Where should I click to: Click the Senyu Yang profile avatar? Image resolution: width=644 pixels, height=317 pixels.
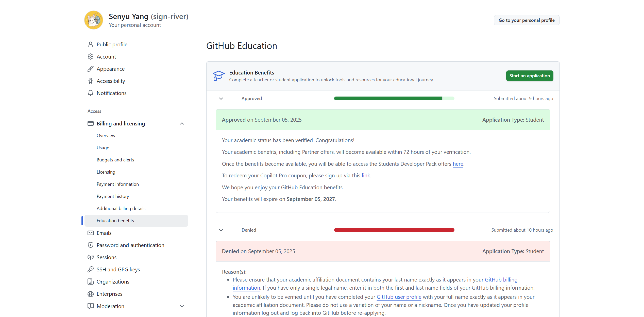(x=94, y=20)
